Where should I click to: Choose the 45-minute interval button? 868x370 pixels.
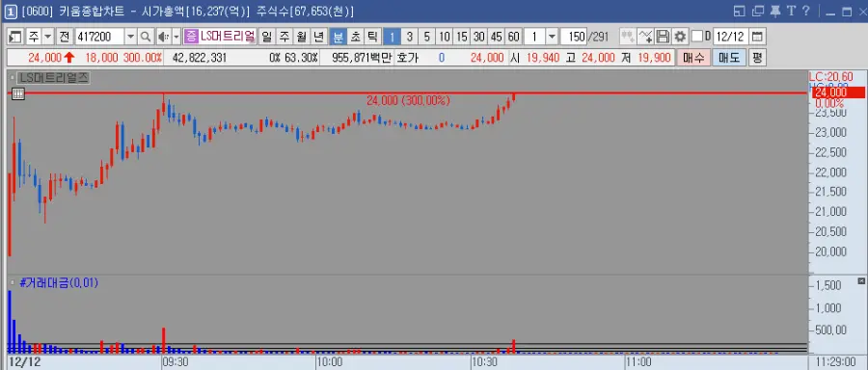[497, 37]
